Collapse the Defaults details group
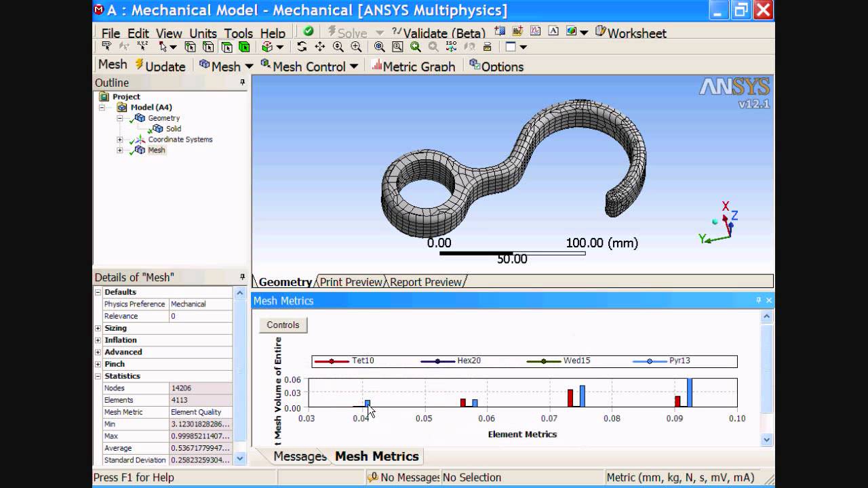This screenshot has height=488, width=868. point(98,292)
